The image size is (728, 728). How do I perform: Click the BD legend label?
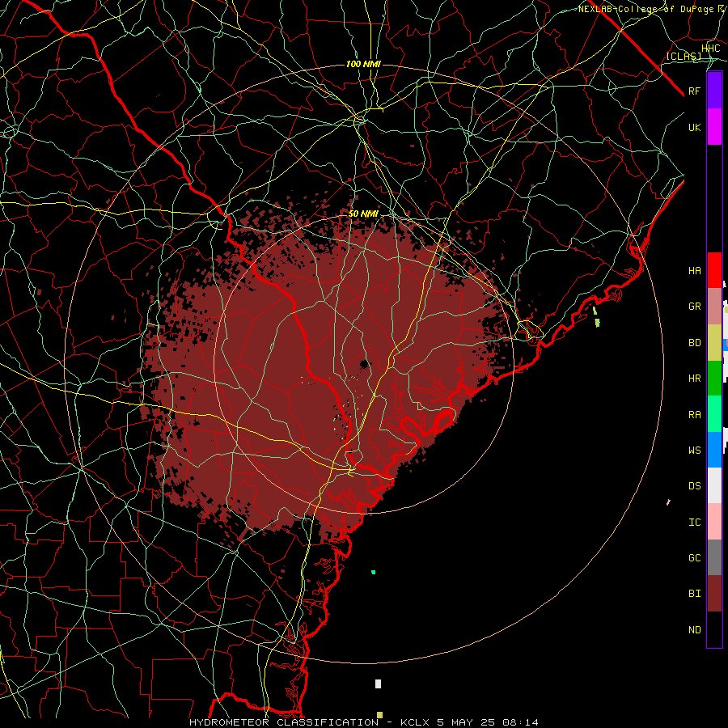[695, 343]
